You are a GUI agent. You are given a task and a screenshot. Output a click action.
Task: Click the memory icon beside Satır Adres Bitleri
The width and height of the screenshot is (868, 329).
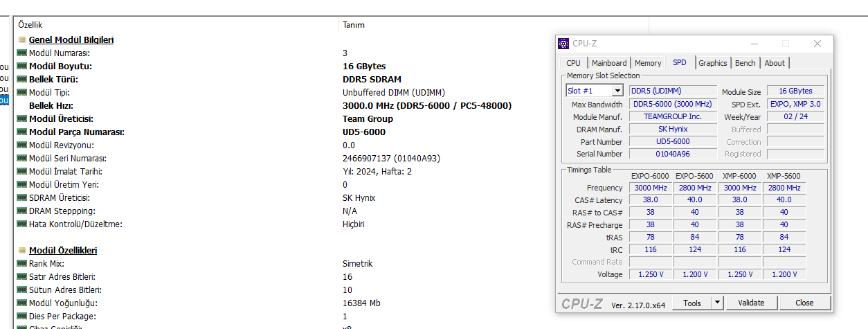[21, 276]
